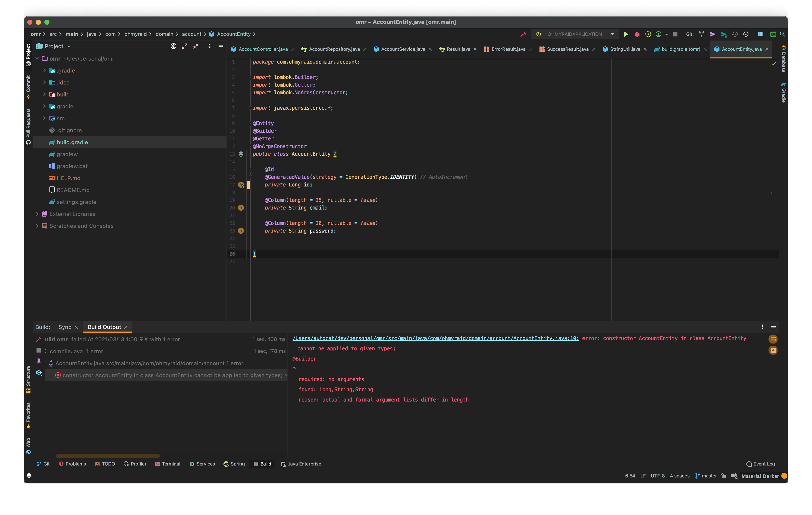
Task: Toggle pin tab icon in Build panel
Action: (39, 361)
